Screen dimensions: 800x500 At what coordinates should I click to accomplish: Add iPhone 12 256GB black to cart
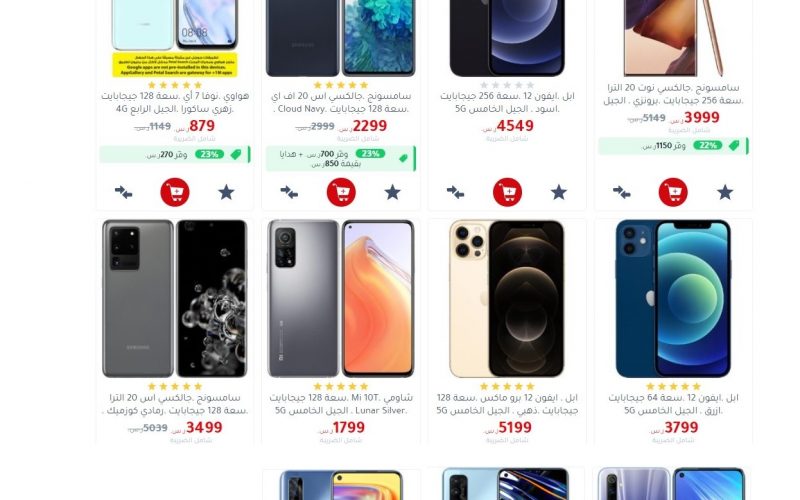[507, 192]
